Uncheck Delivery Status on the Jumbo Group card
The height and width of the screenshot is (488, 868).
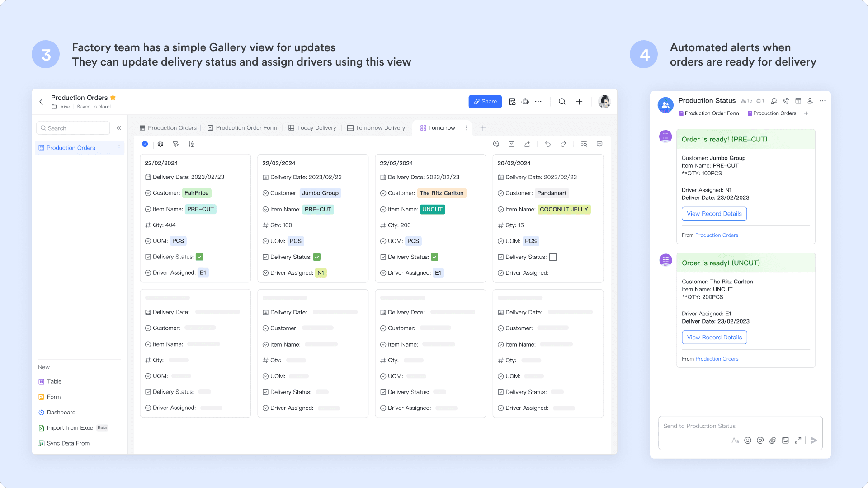click(x=317, y=257)
